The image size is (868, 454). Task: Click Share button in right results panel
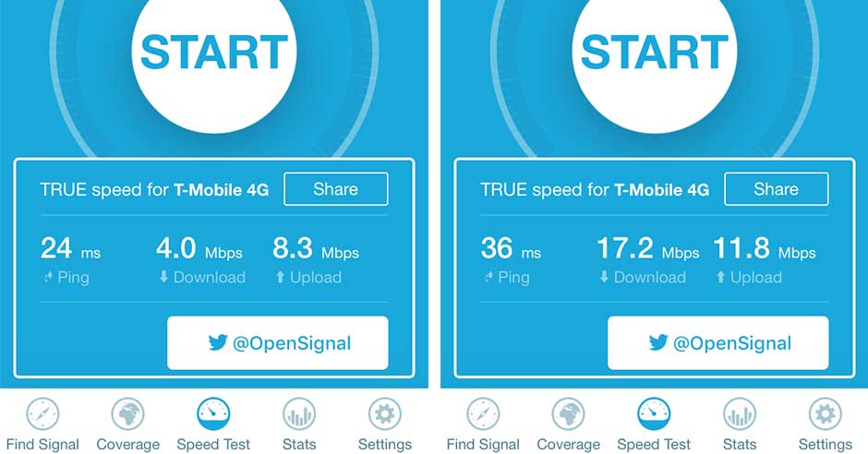click(776, 189)
